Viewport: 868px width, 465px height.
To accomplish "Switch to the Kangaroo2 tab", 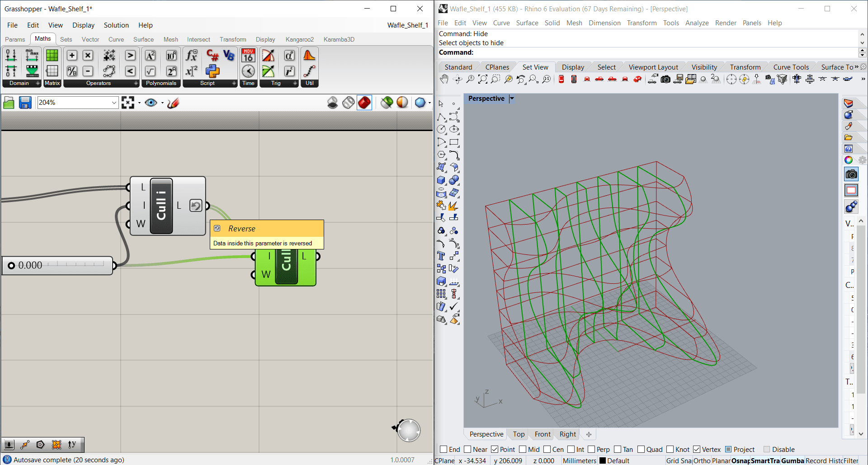I will pos(299,39).
